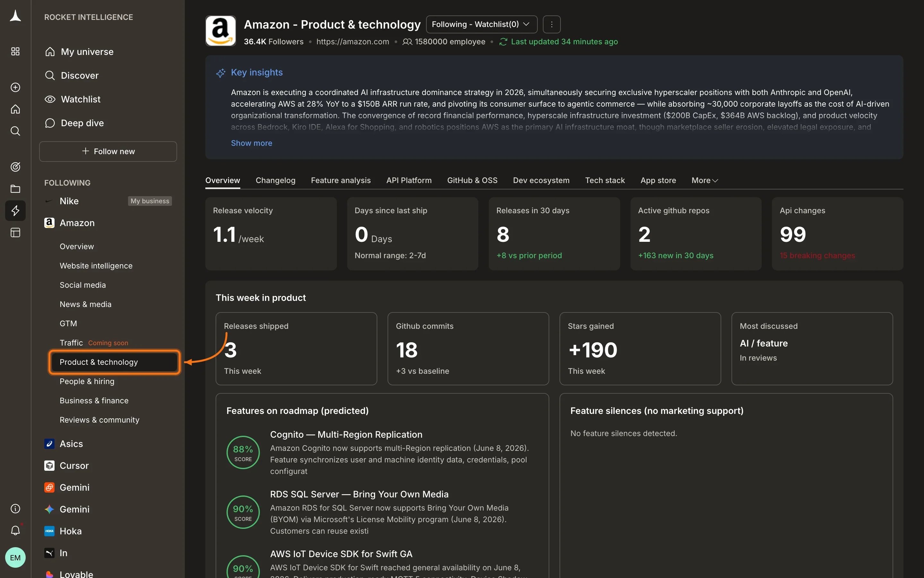Open the Tech stack tab

point(605,180)
